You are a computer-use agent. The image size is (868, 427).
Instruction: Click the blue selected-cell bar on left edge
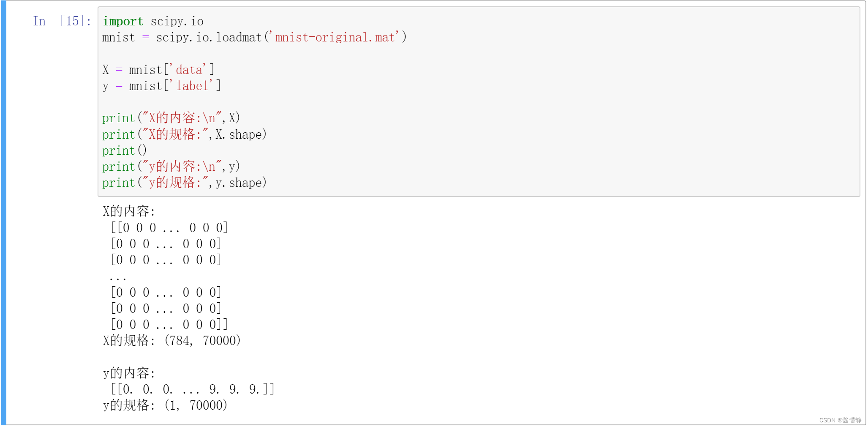point(4,213)
